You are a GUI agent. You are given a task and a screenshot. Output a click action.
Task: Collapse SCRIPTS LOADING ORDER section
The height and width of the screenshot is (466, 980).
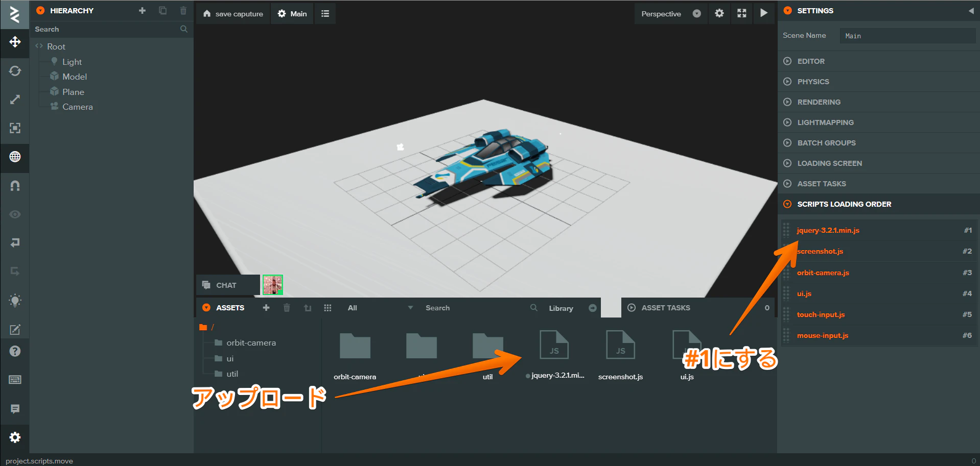pyautogui.click(x=878, y=204)
